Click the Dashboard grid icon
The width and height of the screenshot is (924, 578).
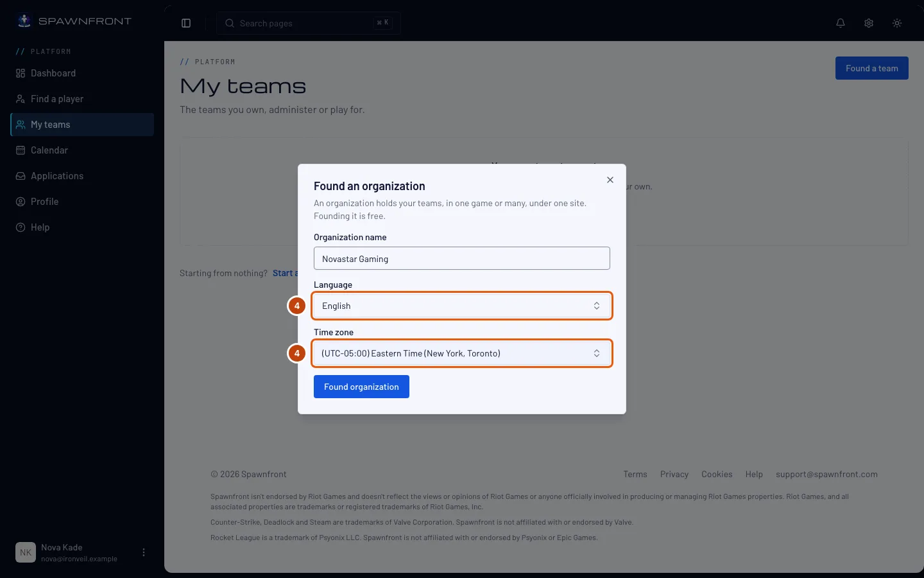(x=21, y=73)
